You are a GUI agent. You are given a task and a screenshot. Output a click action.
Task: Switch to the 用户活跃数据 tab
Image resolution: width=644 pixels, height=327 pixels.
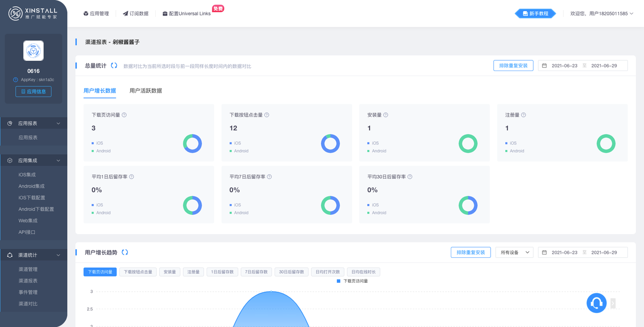[146, 90]
